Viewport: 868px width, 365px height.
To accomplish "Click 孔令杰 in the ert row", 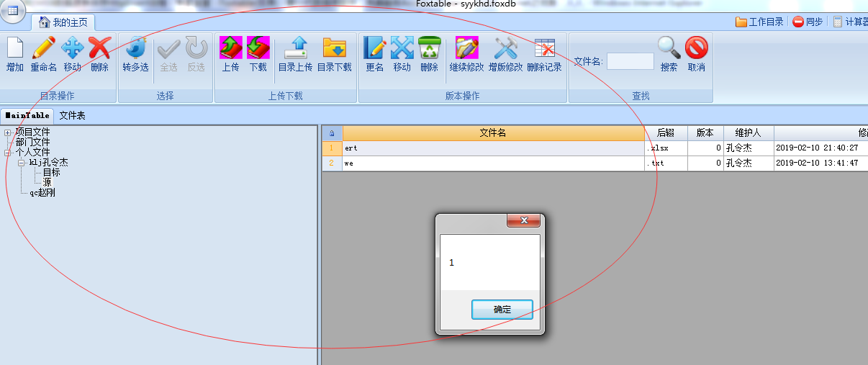I will 738,148.
